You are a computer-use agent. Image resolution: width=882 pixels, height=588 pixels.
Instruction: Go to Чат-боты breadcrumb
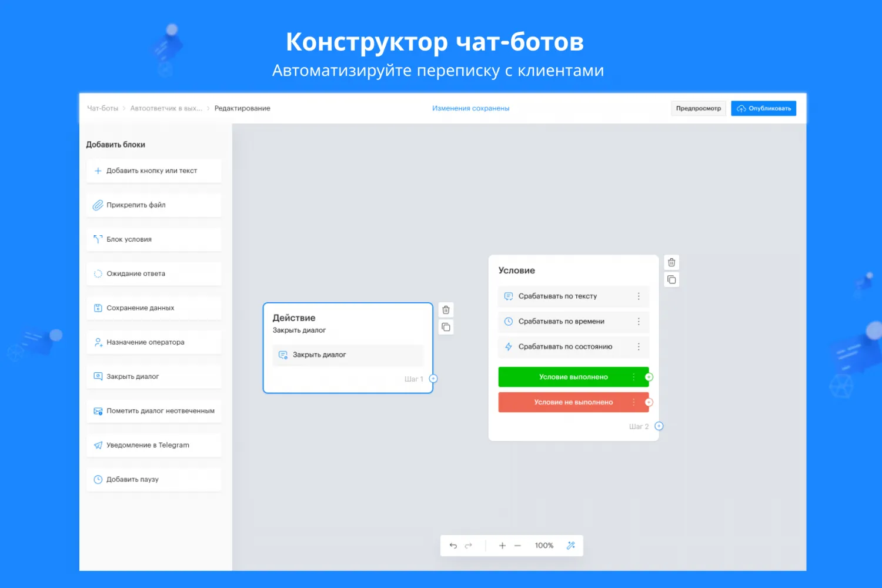pos(102,108)
